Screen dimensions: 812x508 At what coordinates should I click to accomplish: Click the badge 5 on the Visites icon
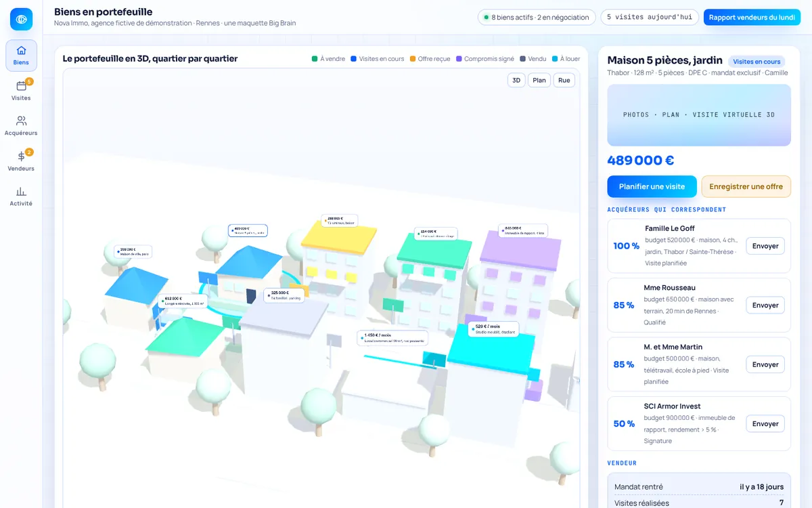coord(29,81)
